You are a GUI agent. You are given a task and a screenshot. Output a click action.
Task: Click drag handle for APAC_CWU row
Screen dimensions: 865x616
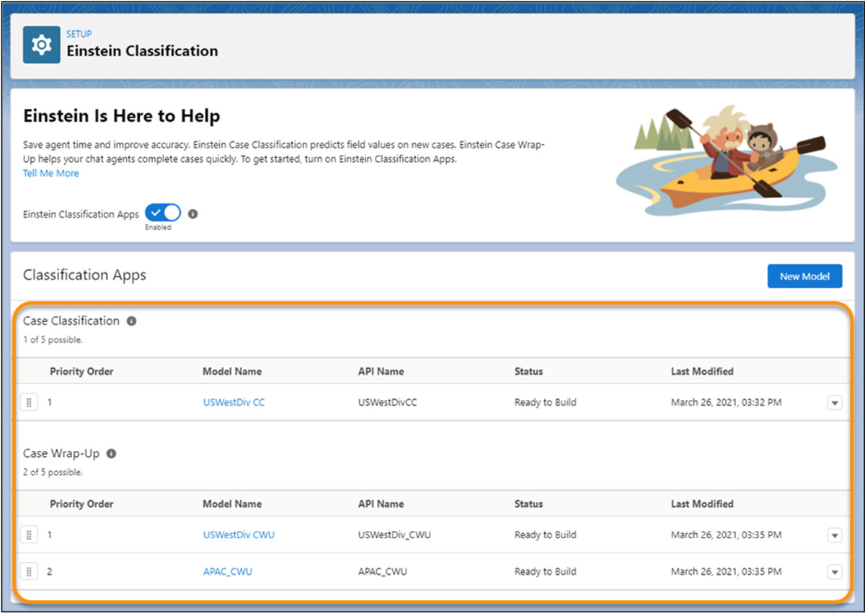[29, 572]
